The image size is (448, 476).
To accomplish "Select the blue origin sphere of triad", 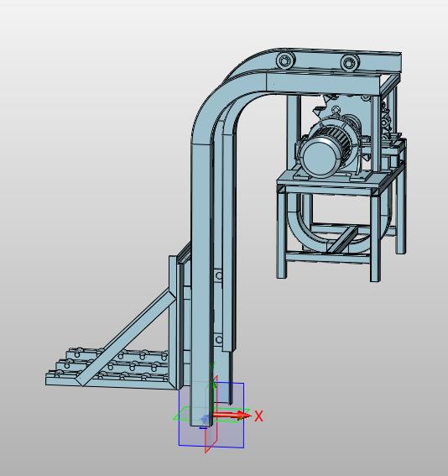I will (205, 419).
